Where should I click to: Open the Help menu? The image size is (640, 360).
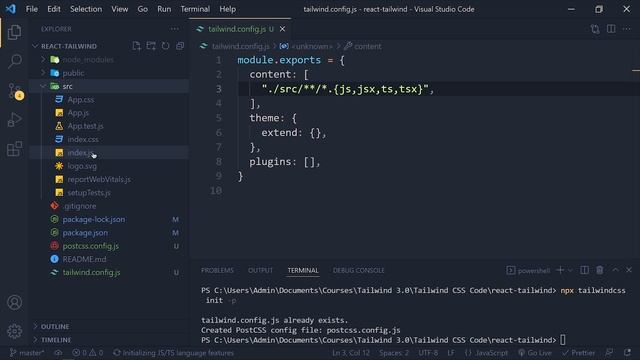coord(227,9)
